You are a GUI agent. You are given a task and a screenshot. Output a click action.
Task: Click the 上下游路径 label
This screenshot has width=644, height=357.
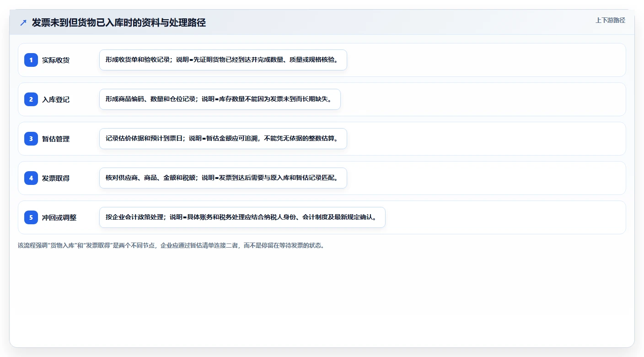tap(610, 20)
